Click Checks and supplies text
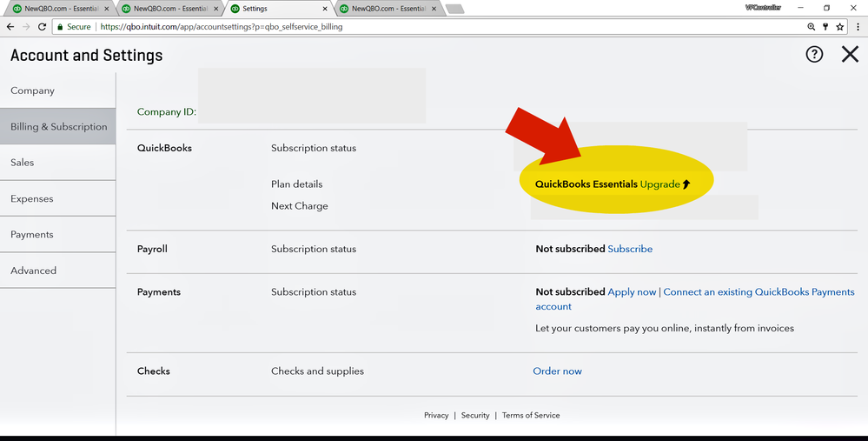 (x=317, y=371)
